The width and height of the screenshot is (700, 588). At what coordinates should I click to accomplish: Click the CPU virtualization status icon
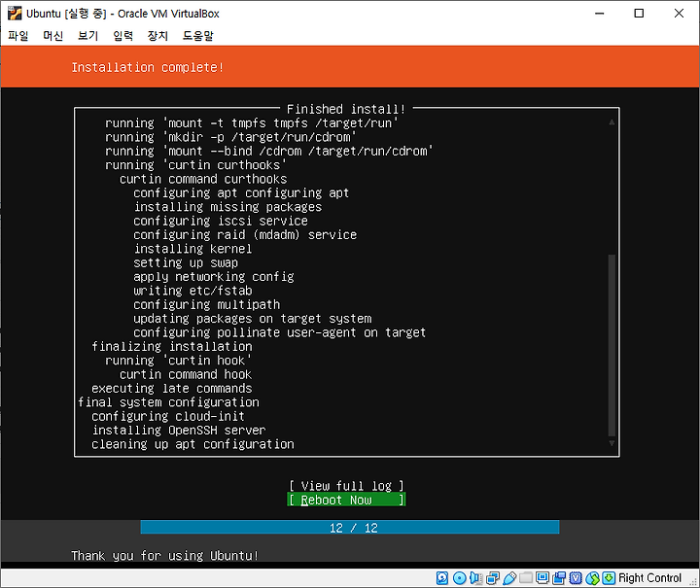click(576, 578)
